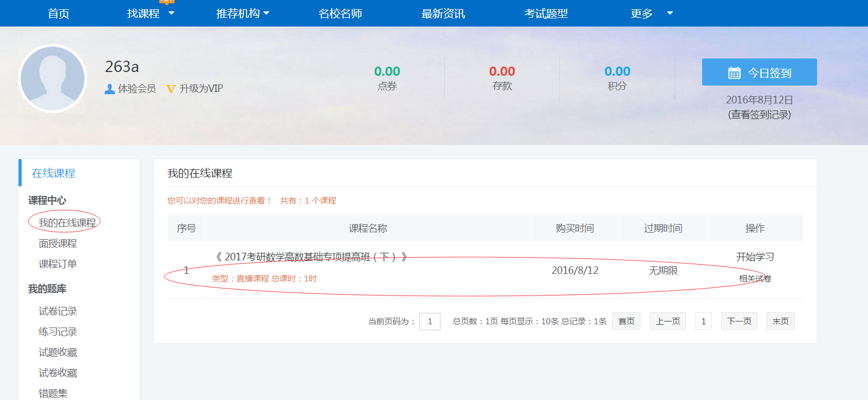This screenshot has width=868, height=400.
Task: Click the 过期时间 column header
Action: coord(663,228)
